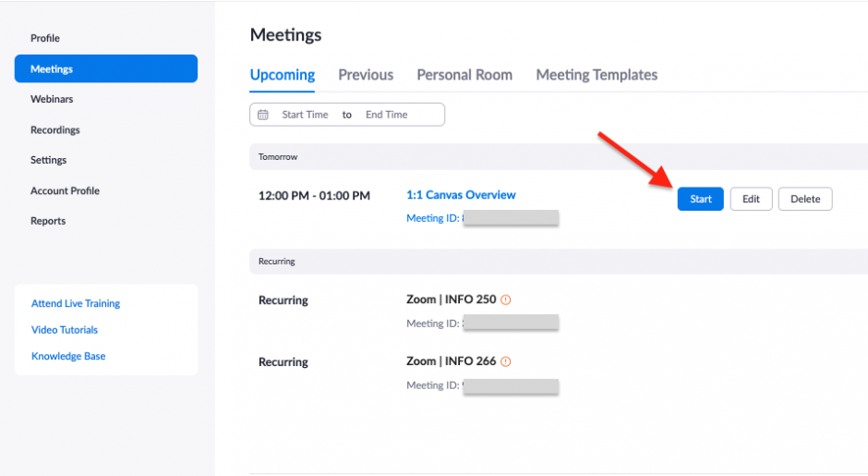Click the calendar icon in date filter

tap(263, 115)
